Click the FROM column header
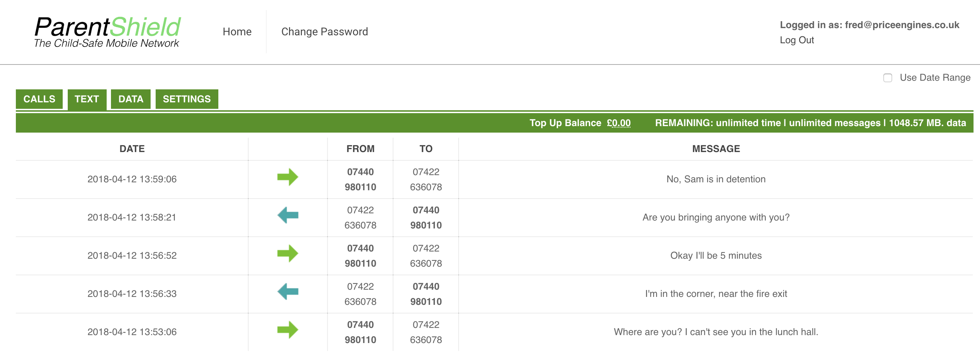Image resolution: width=980 pixels, height=356 pixels. click(360, 149)
